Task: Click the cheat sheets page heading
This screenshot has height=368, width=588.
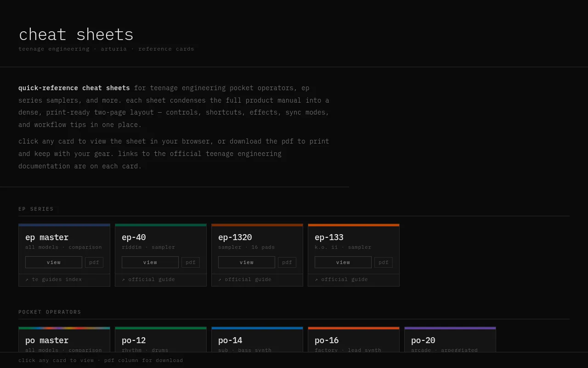Action: tap(76, 34)
